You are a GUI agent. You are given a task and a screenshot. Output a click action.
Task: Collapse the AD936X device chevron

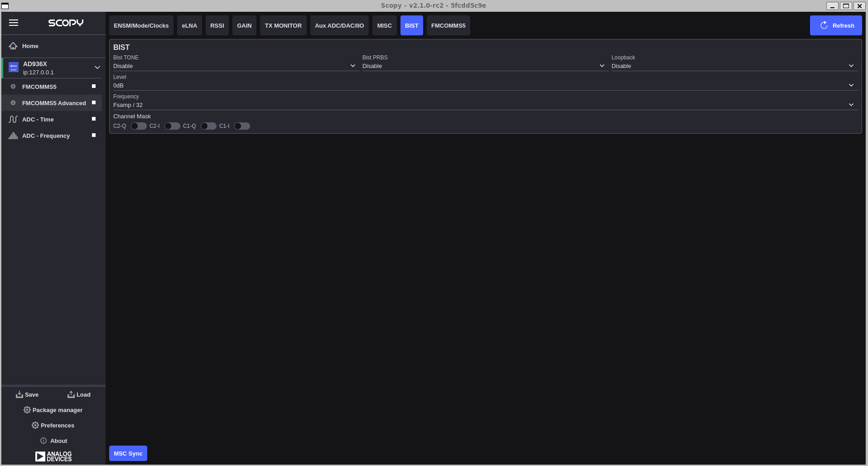pyautogui.click(x=97, y=68)
